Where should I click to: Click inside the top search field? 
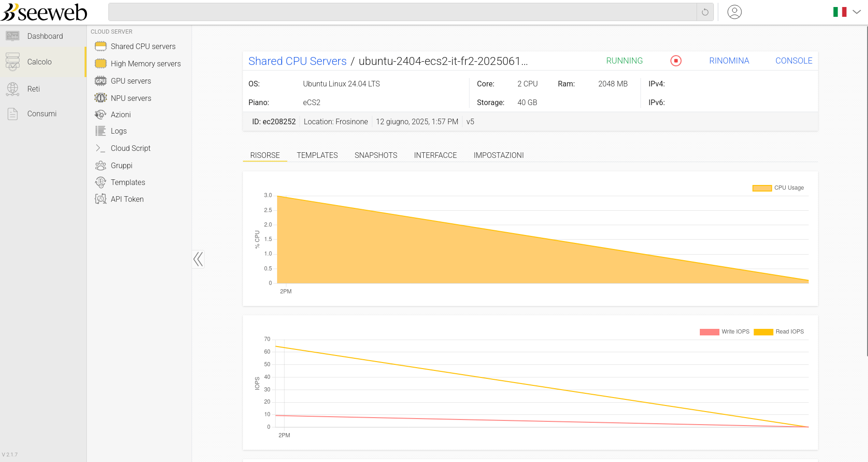click(x=403, y=12)
